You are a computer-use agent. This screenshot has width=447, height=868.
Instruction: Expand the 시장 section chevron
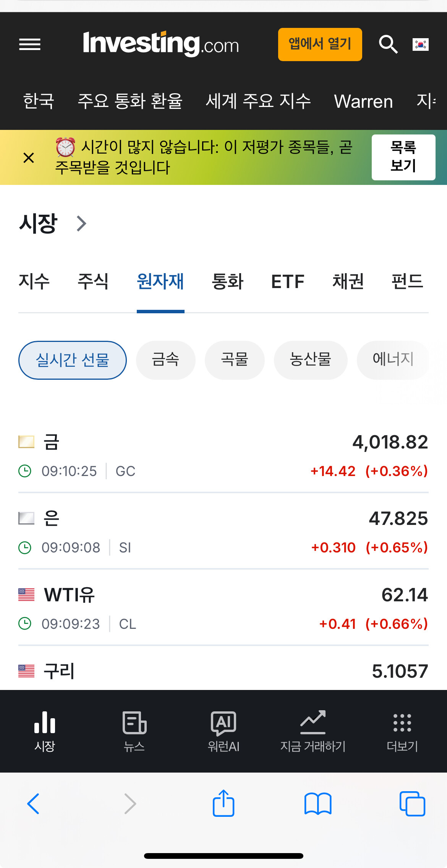81,223
